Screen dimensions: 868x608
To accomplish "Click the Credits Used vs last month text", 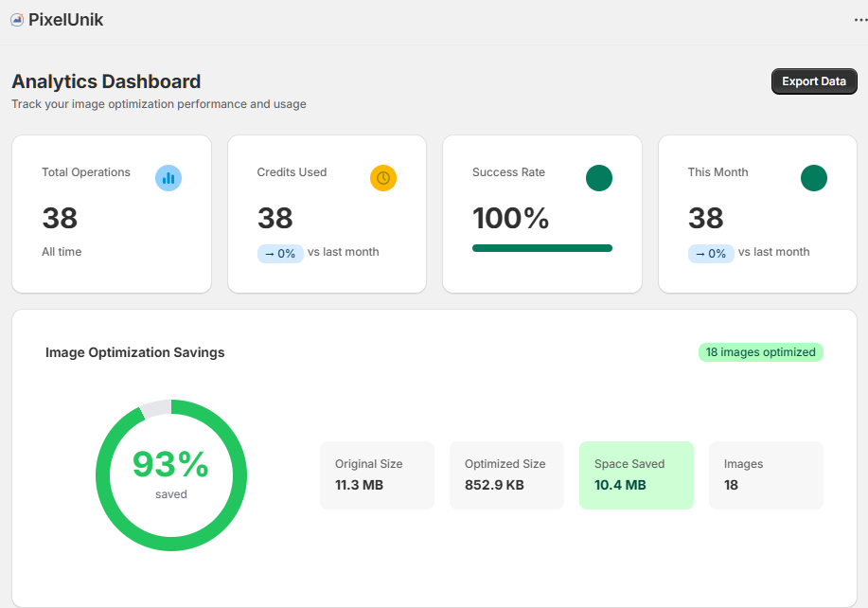I will [x=344, y=252].
